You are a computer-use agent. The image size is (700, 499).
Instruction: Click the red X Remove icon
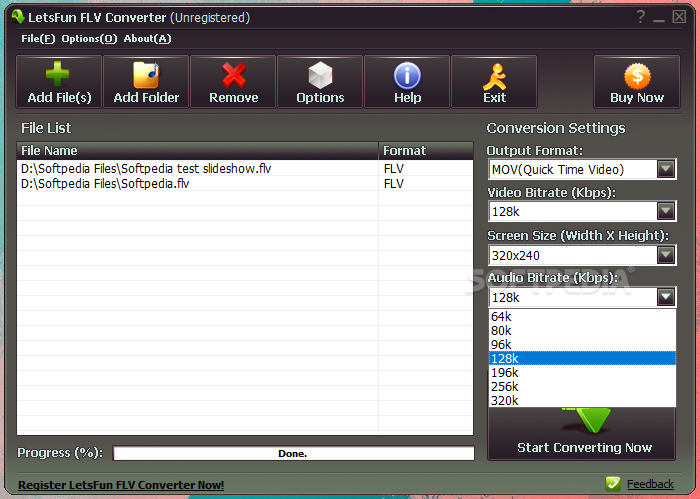click(233, 75)
